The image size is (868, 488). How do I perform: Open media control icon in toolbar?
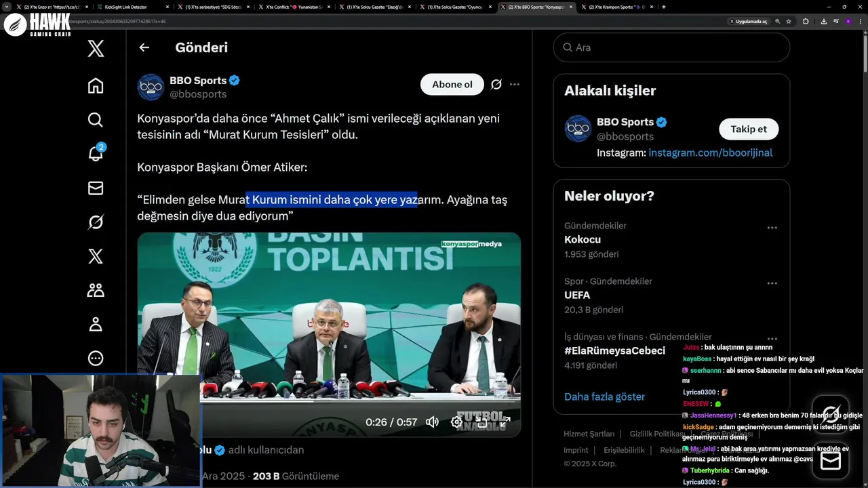(x=836, y=21)
